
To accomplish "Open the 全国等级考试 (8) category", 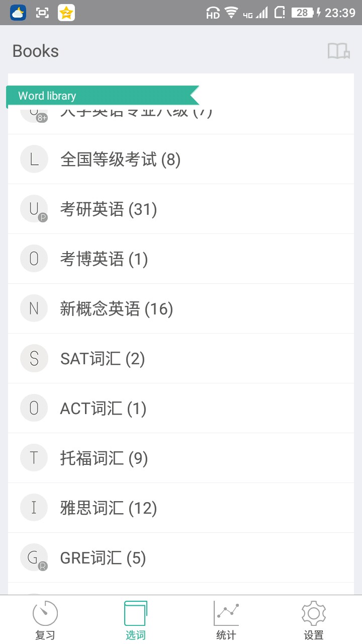I will [x=120, y=159].
